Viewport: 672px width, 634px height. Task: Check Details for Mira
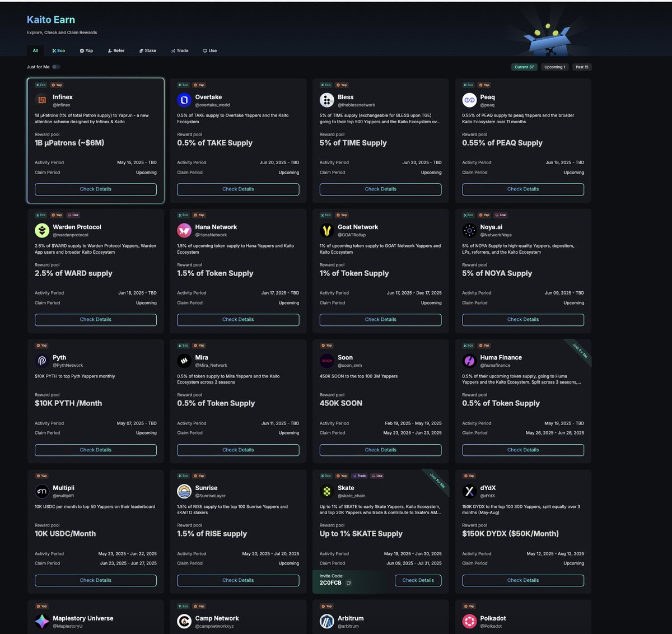point(238,450)
